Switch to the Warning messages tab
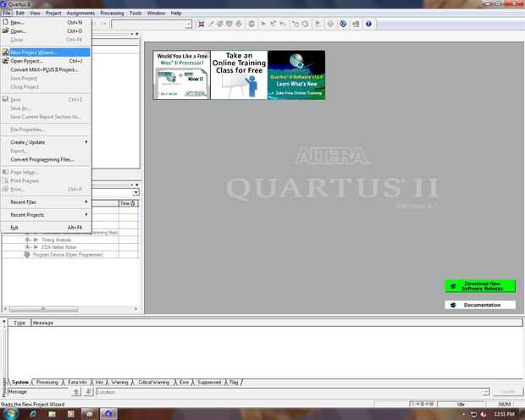The image size is (525, 420). point(119,382)
